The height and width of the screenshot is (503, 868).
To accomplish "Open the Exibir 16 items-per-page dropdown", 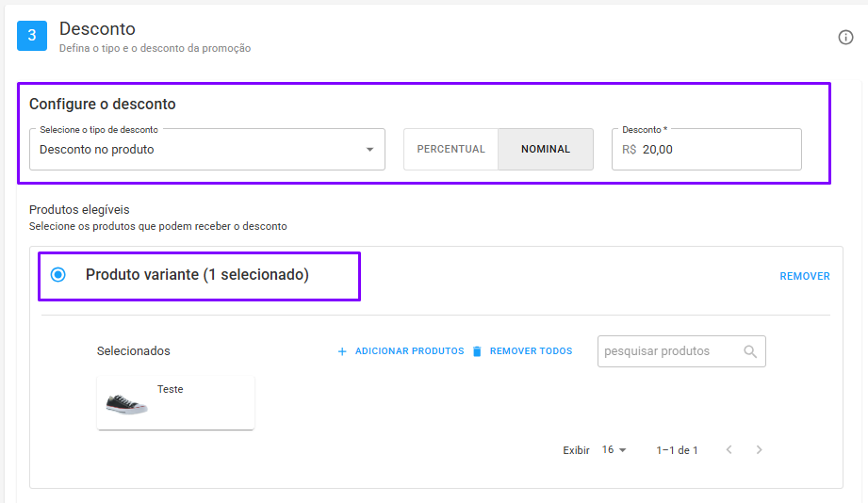I will [x=614, y=450].
